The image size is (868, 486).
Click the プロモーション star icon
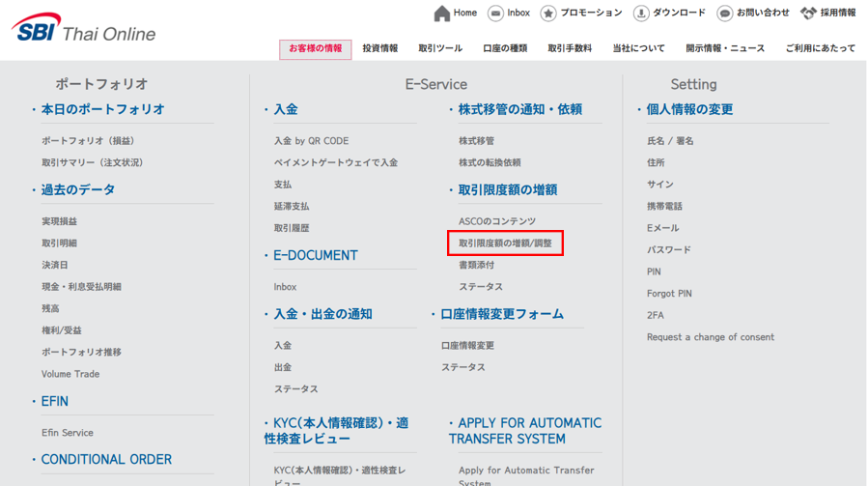pos(548,14)
